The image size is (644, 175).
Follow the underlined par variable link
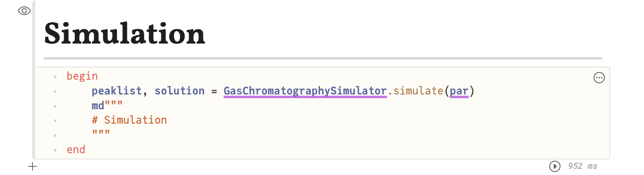(459, 91)
